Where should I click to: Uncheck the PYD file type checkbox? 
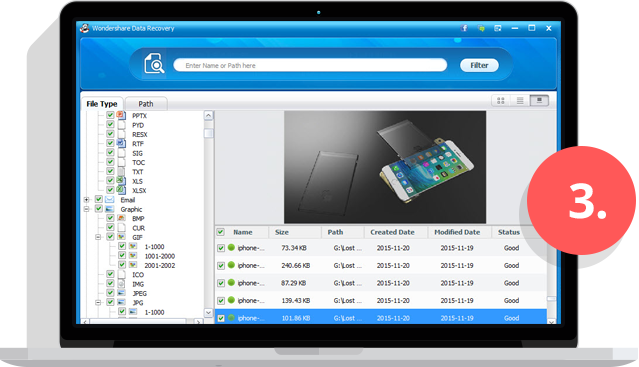(110, 125)
